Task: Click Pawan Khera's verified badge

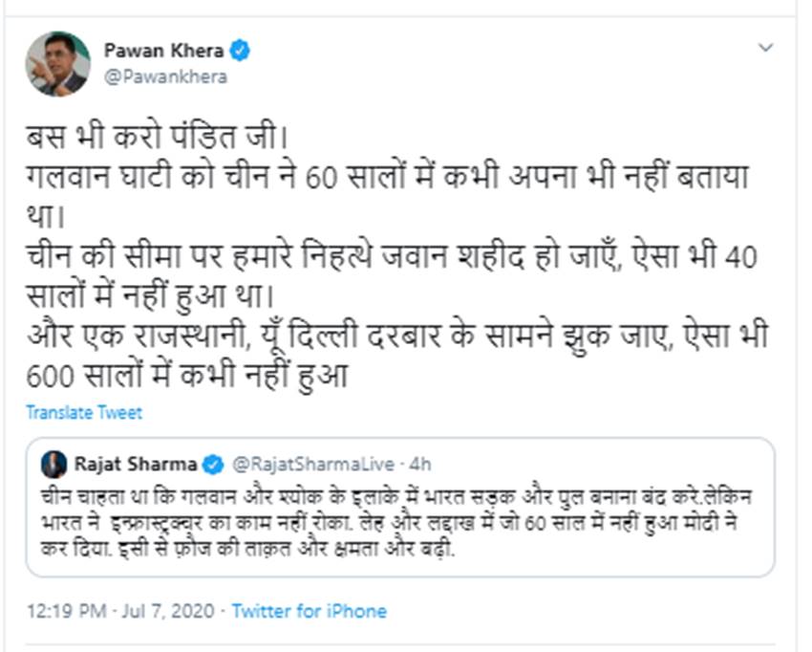Action: pyautogui.click(x=240, y=52)
